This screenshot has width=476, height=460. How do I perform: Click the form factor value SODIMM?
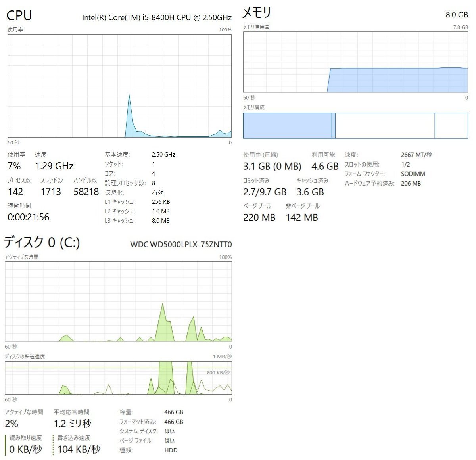[x=413, y=174]
